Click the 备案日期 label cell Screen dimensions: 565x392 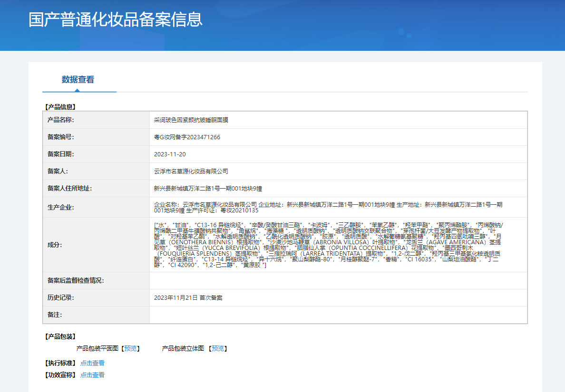click(x=96, y=154)
